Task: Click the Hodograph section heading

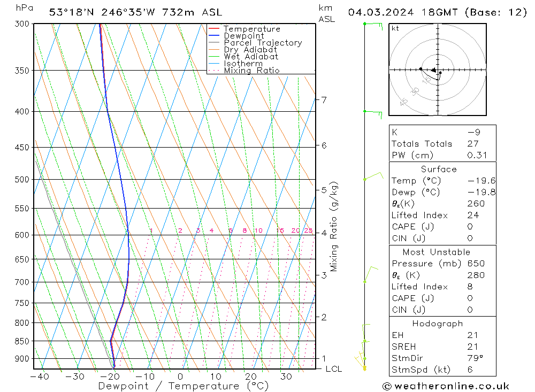Action: click(438, 324)
